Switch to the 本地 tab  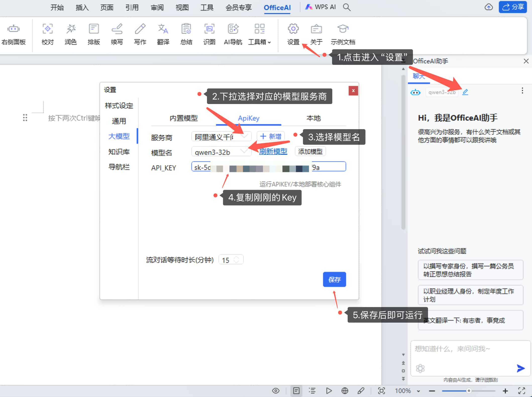click(313, 118)
